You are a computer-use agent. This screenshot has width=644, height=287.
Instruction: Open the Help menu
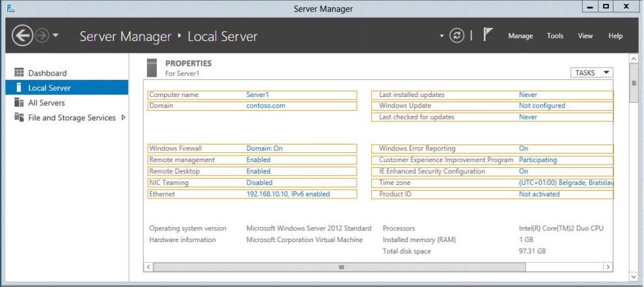pos(615,36)
